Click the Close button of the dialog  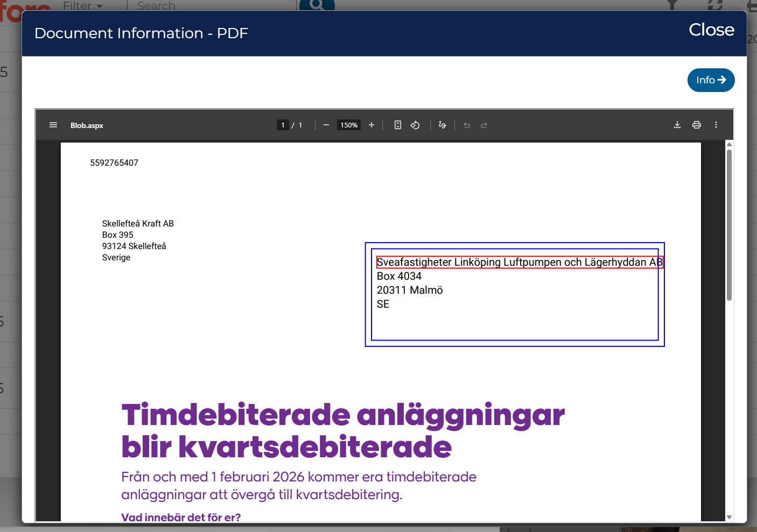tap(711, 30)
